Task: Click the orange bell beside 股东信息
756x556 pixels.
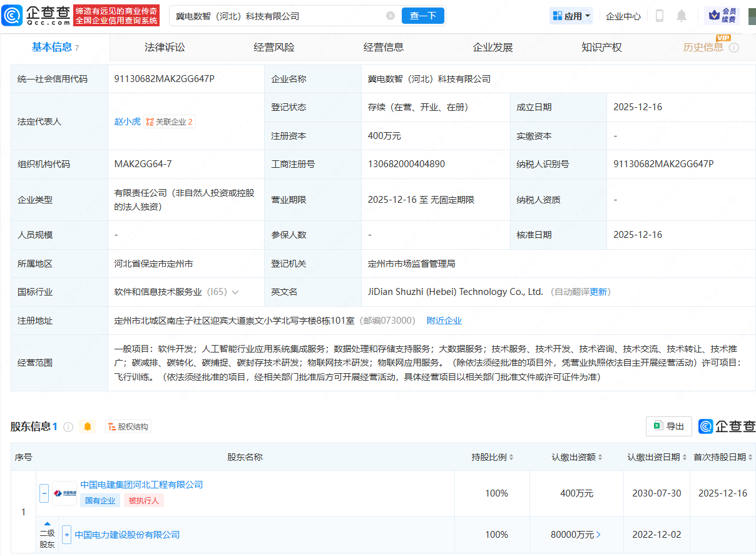Action: click(x=88, y=426)
